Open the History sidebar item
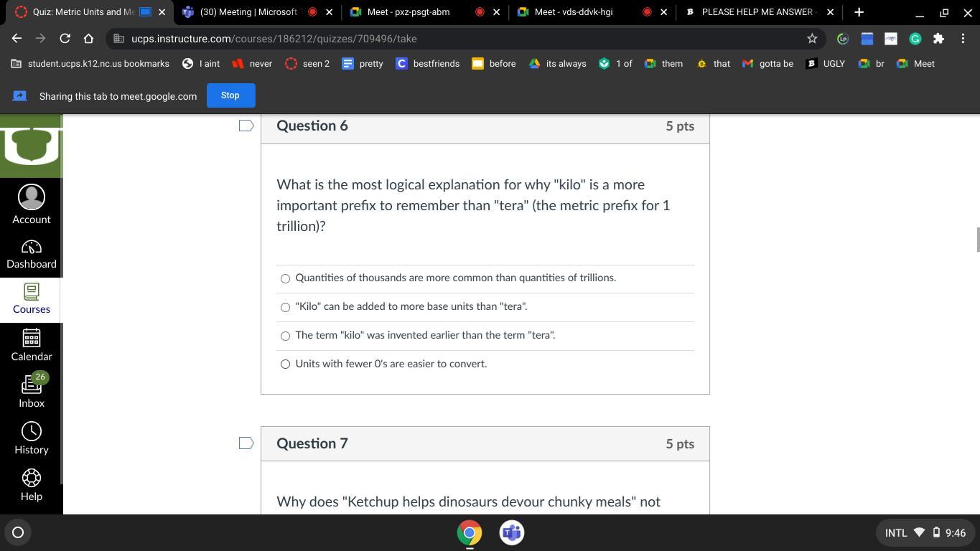 (32, 438)
